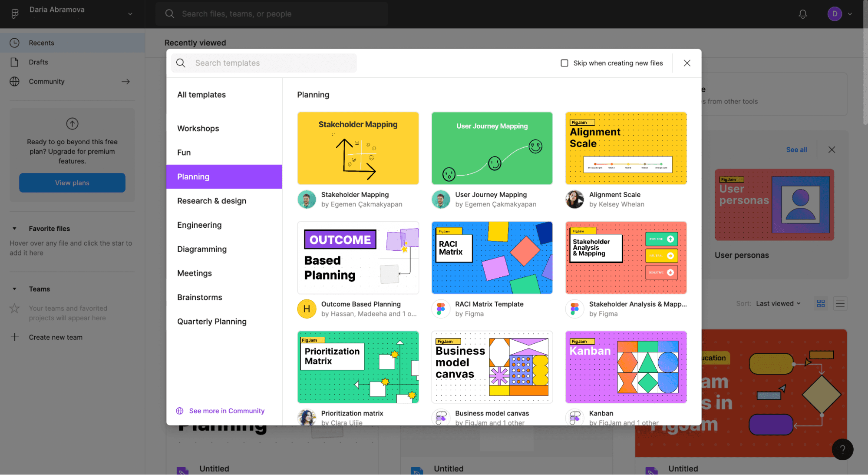Open the Alignment Scale template thumbnail
The width and height of the screenshot is (868, 475).
[x=626, y=148]
